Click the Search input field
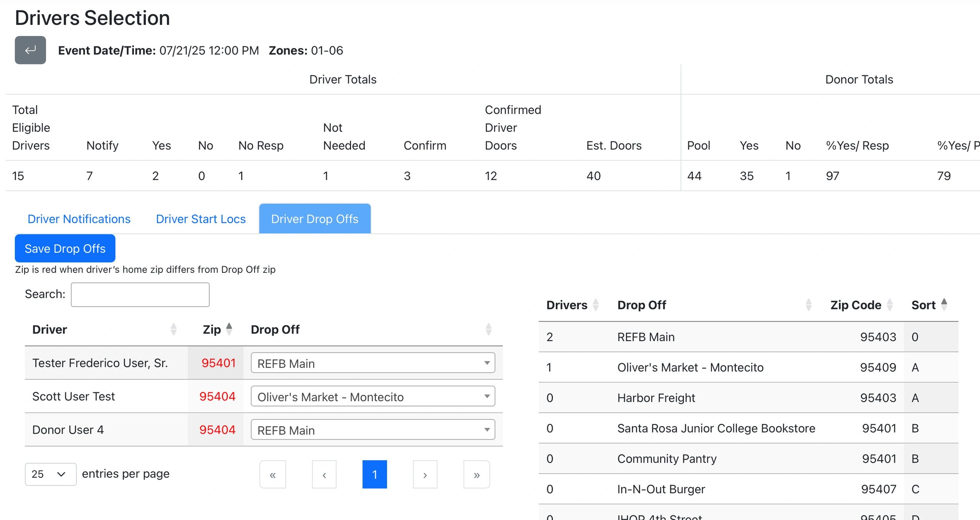The width and height of the screenshot is (980, 520). pyautogui.click(x=140, y=294)
